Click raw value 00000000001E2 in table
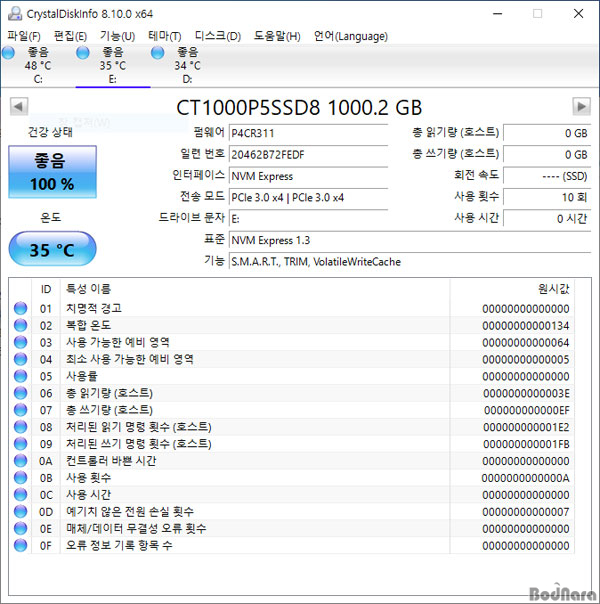The image size is (600, 604). (526, 427)
